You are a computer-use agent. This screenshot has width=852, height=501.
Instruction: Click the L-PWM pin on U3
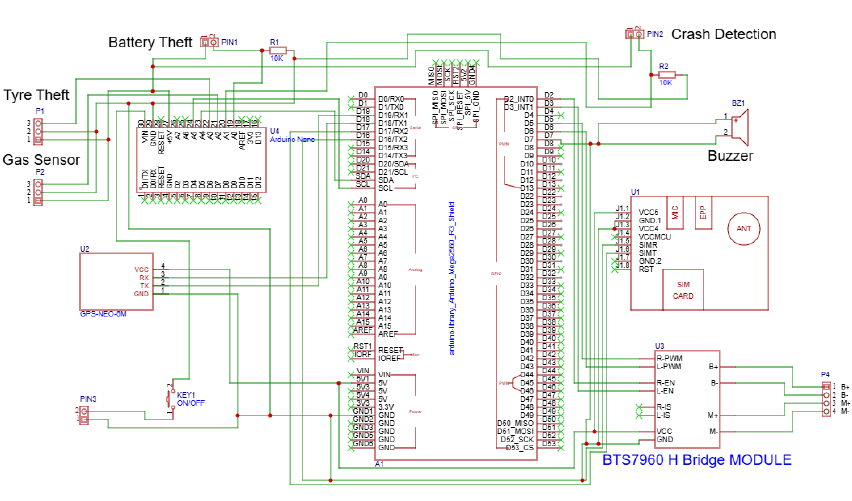click(669, 366)
